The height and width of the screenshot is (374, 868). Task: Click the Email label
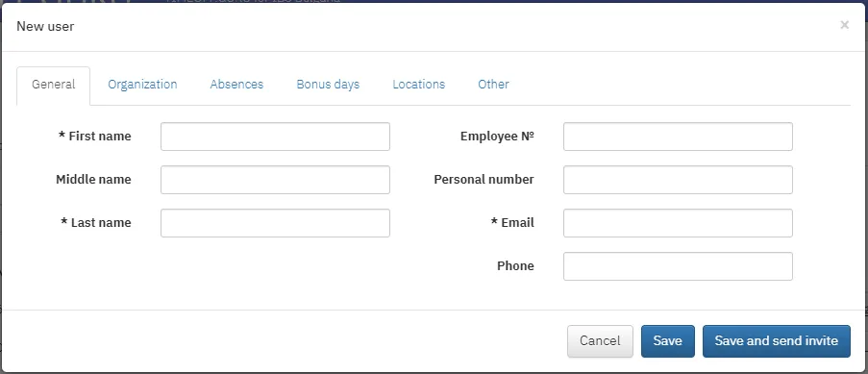click(x=512, y=223)
